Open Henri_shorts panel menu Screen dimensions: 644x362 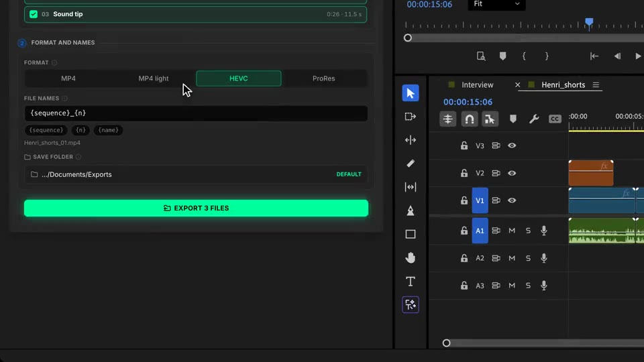[596, 85]
